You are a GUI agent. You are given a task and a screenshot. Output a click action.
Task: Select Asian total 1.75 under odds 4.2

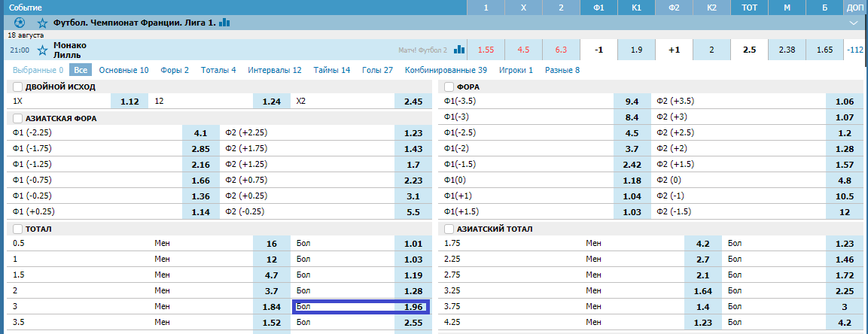[x=703, y=243]
